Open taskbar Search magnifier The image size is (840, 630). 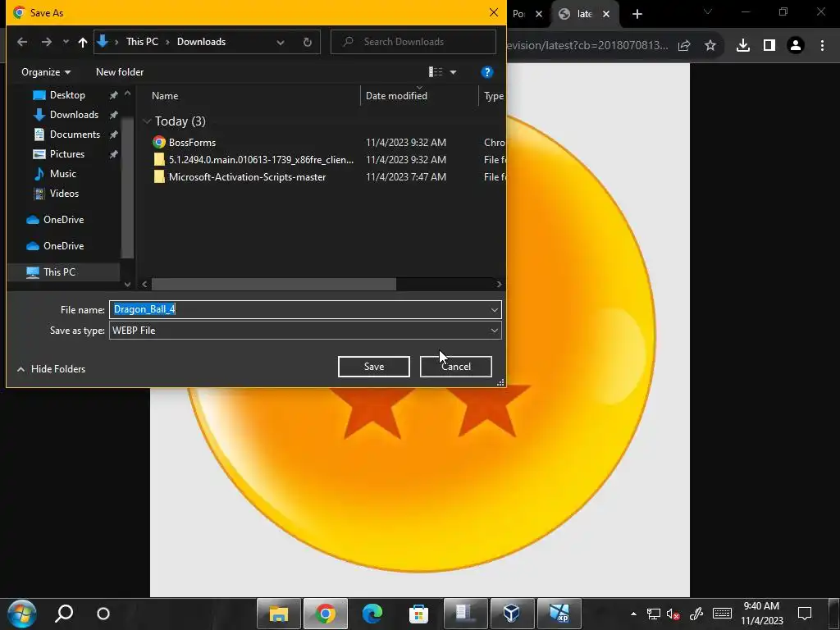click(x=64, y=614)
